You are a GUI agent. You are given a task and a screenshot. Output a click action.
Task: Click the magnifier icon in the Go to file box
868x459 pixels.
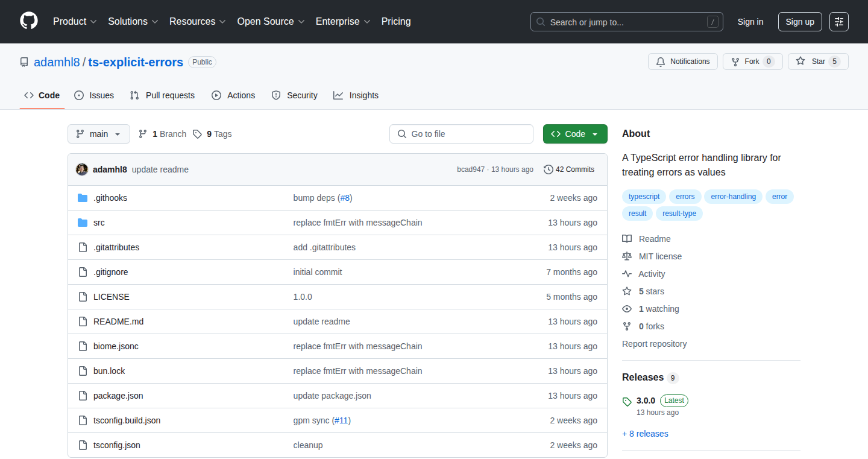tap(402, 134)
